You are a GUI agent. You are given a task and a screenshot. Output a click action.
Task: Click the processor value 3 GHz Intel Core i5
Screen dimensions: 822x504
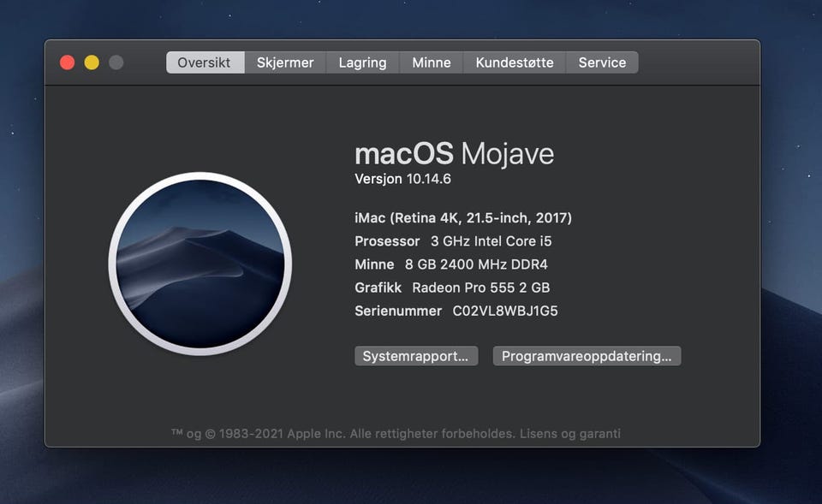pyautogui.click(x=491, y=241)
